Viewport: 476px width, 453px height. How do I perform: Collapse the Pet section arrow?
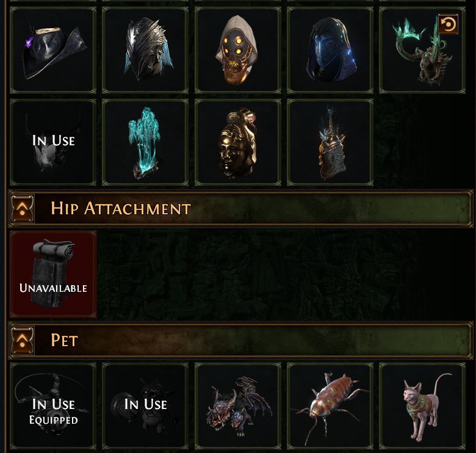(x=23, y=340)
